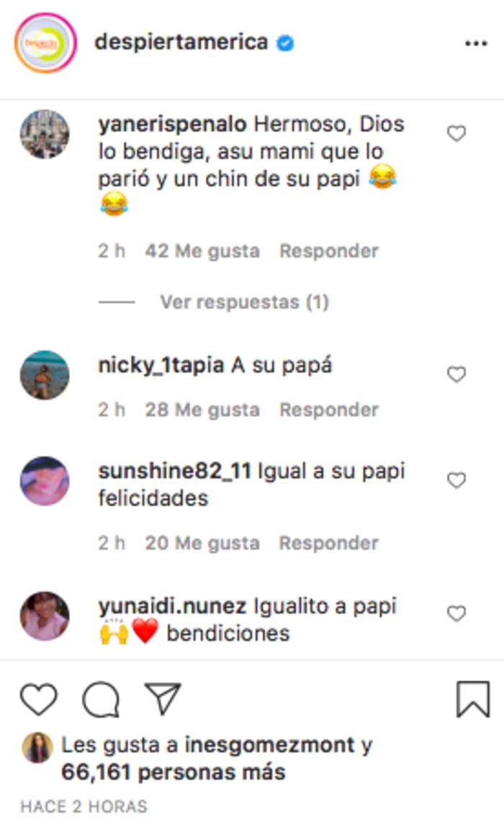Open inesgomezmont profile link

click(270, 745)
